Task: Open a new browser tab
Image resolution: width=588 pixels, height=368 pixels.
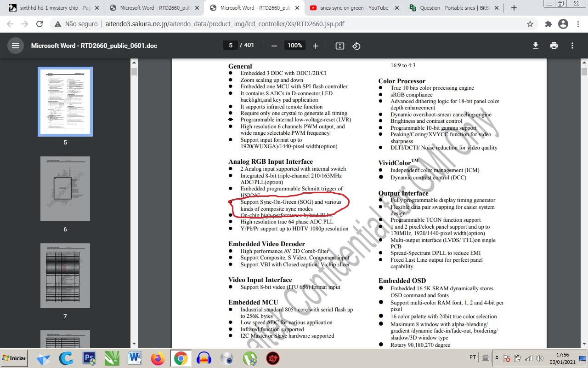Action: 514,8
